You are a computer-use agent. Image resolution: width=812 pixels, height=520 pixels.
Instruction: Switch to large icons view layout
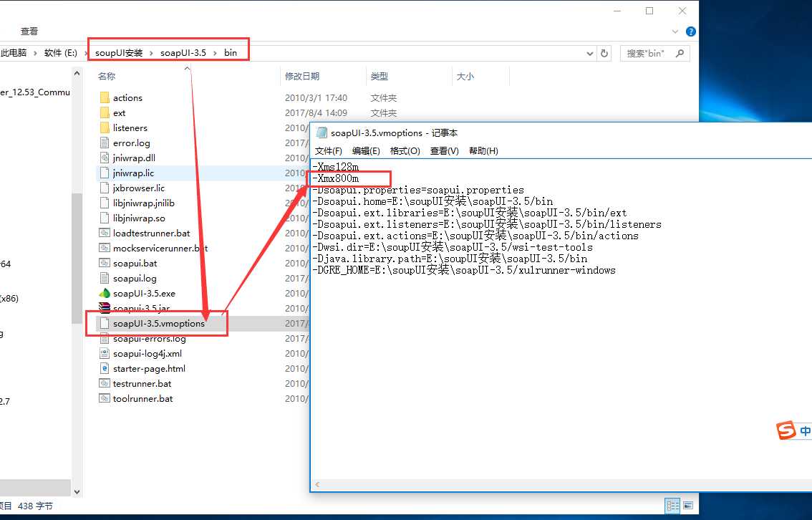point(688,505)
